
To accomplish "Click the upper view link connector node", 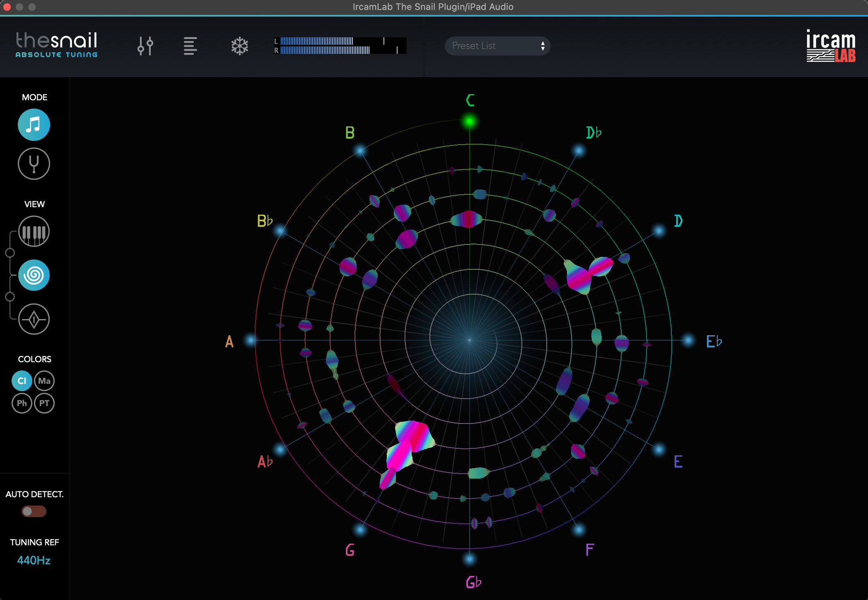I will coord(10,253).
